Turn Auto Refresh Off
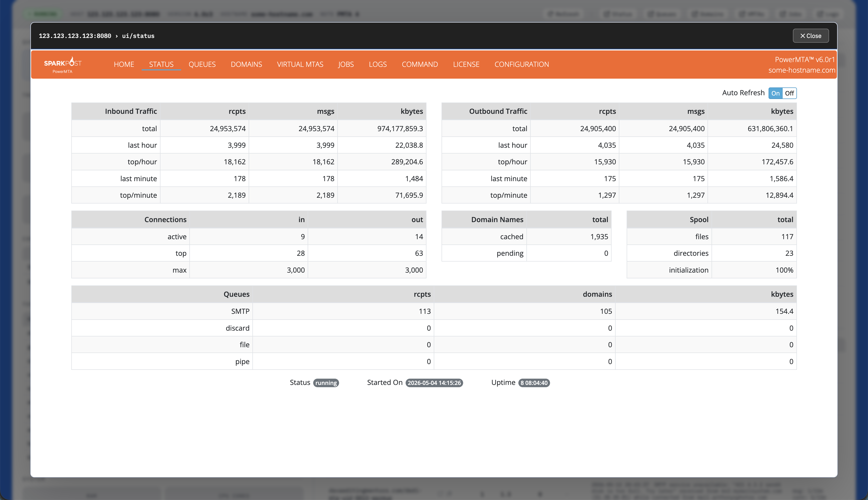Viewport: 868px width, 500px height. click(789, 93)
